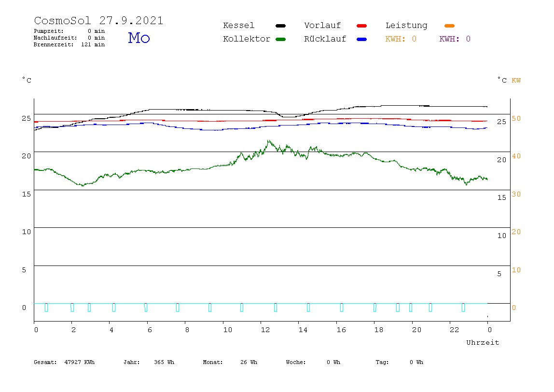Select hour label "14" on the time axis

pos(303,330)
